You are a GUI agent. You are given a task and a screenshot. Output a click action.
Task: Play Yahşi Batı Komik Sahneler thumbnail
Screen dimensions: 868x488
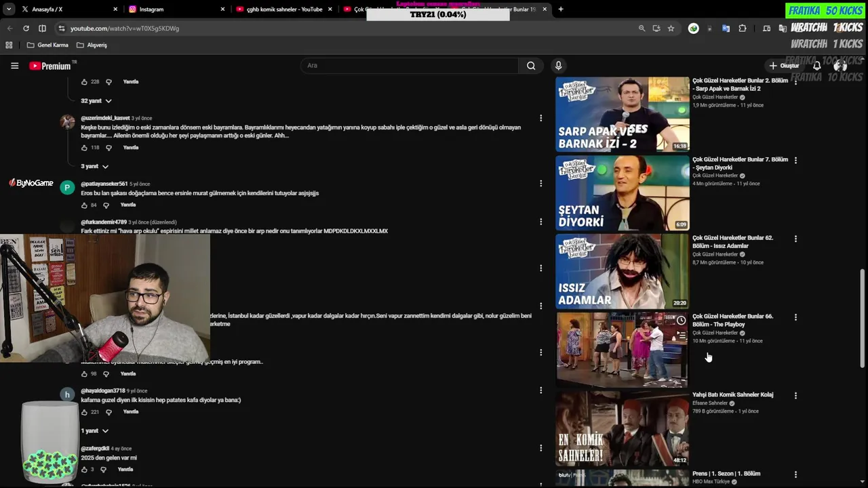pos(623,428)
